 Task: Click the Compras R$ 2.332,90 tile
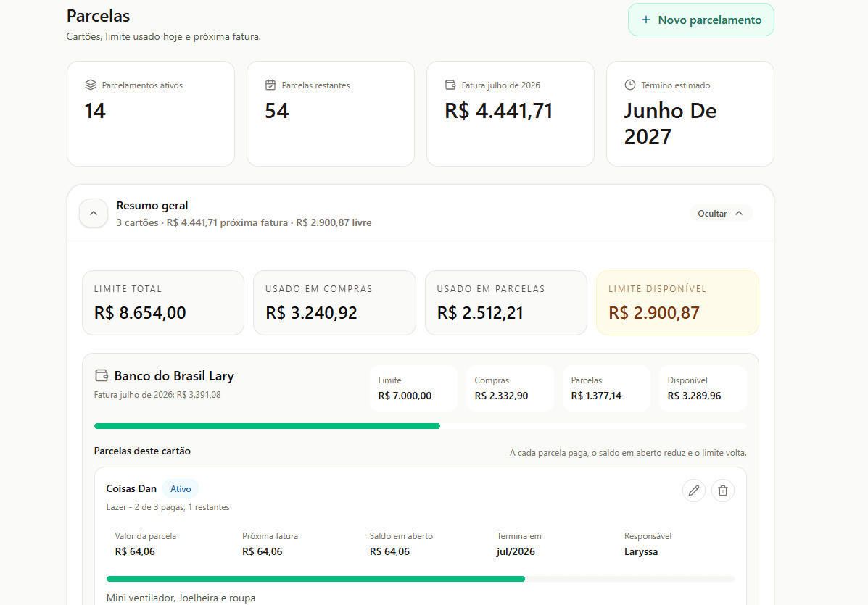pyautogui.click(x=510, y=388)
